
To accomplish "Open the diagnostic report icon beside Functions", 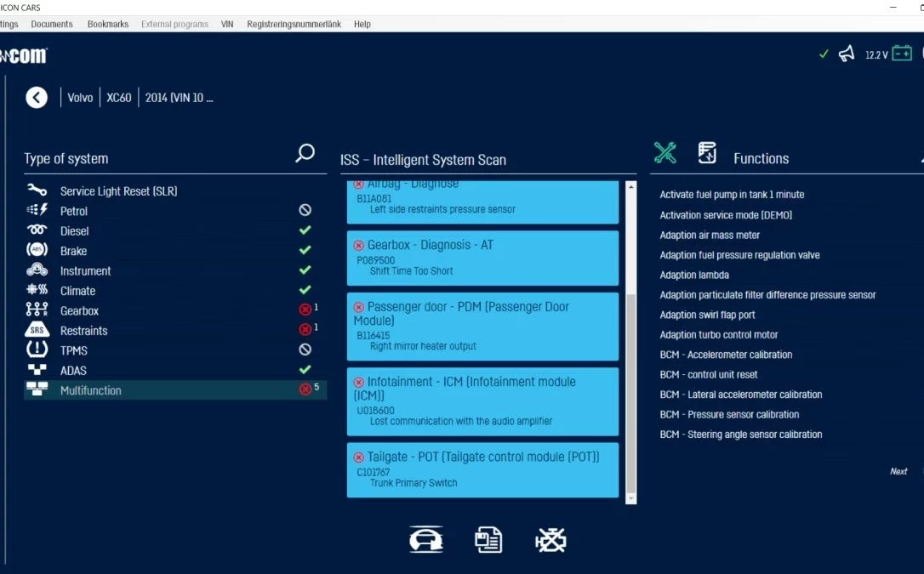I will [x=707, y=153].
